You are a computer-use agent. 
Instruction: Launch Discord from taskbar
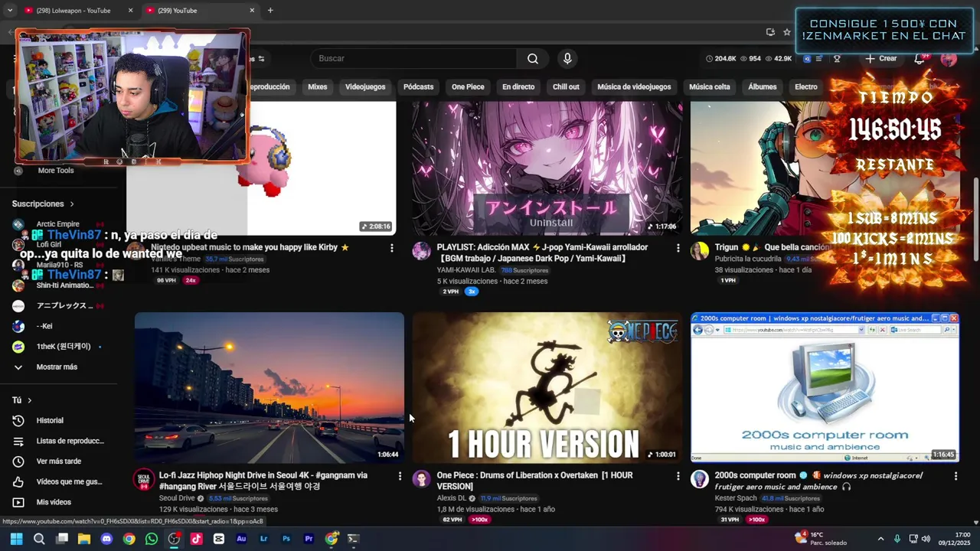(106, 539)
